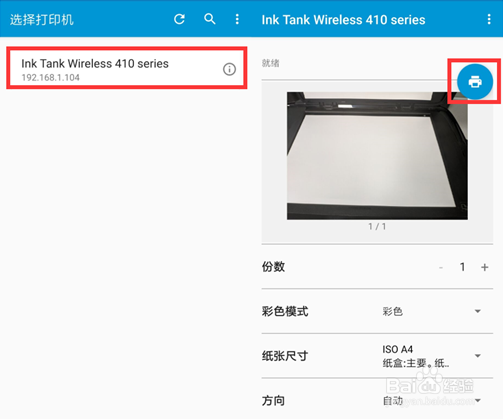Click the page count 1 / 1 text

(x=377, y=227)
